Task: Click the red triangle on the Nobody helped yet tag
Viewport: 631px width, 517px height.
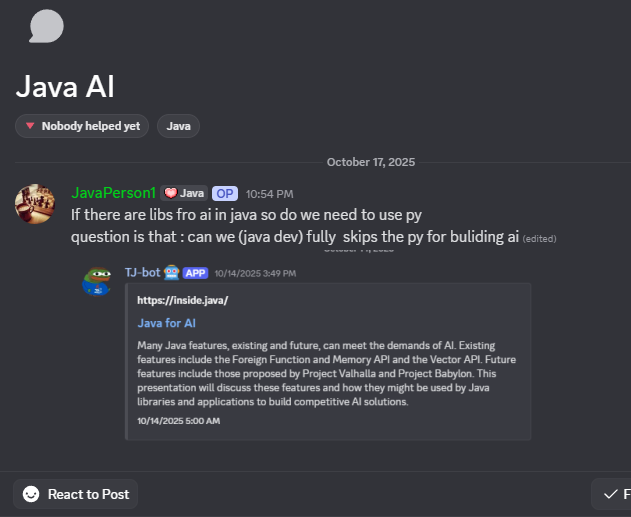Action: coord(31,126)
